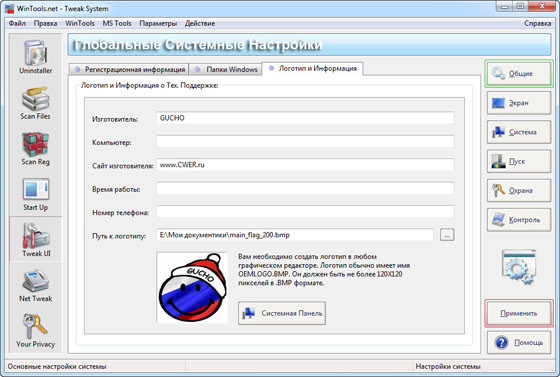Open the Net Tweak tool
This screenshot has height=377, width=560.
pos(35,286)
